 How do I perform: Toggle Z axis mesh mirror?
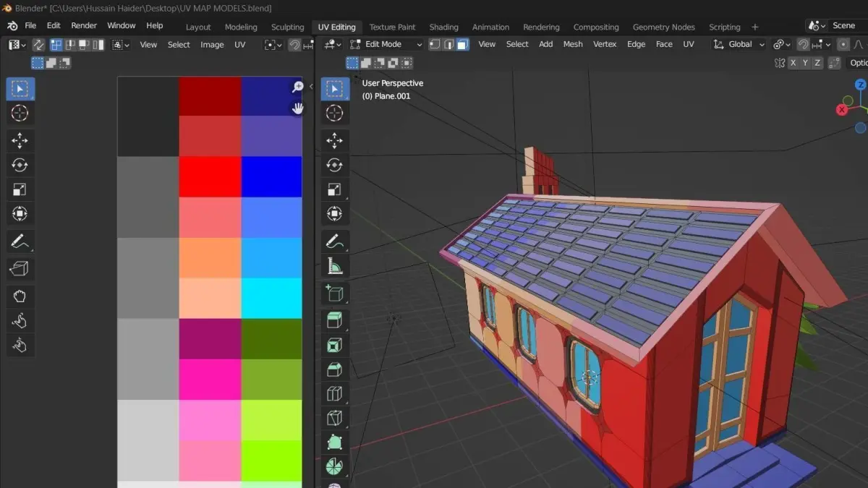817,63
